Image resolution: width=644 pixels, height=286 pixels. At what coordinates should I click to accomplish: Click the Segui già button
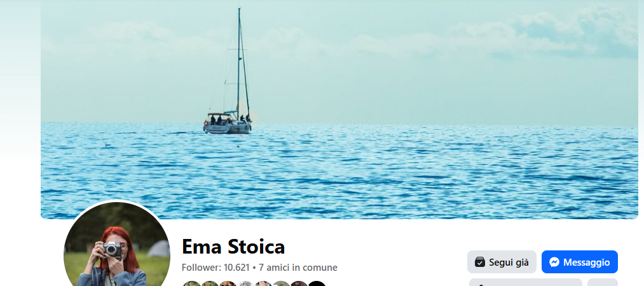coord(502,262)
